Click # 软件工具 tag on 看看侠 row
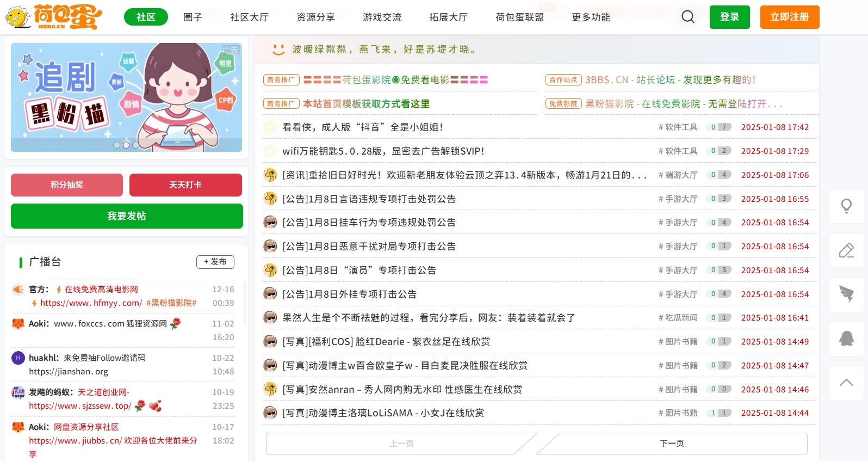 (x=678, y=127)
